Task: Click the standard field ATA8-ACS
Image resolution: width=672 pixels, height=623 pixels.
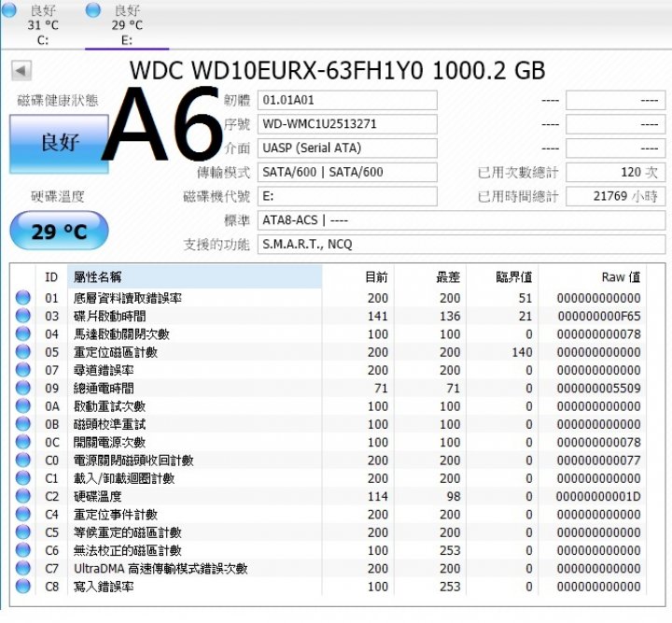Action: tap(461, 220)
